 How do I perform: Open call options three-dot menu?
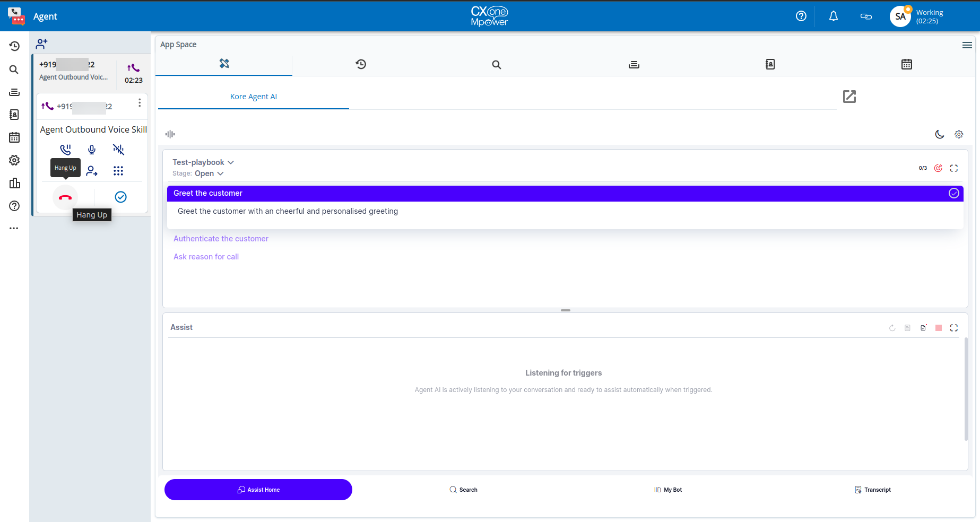[x=140, y=103]
